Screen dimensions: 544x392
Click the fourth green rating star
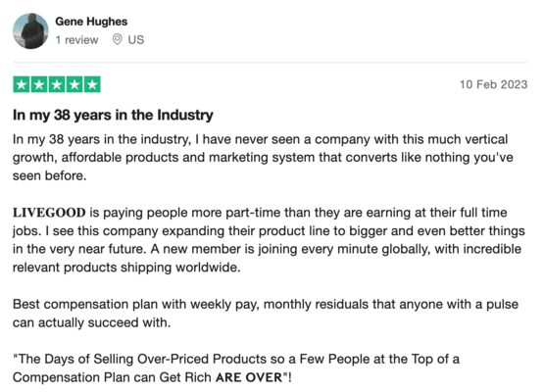click(74, 84)
